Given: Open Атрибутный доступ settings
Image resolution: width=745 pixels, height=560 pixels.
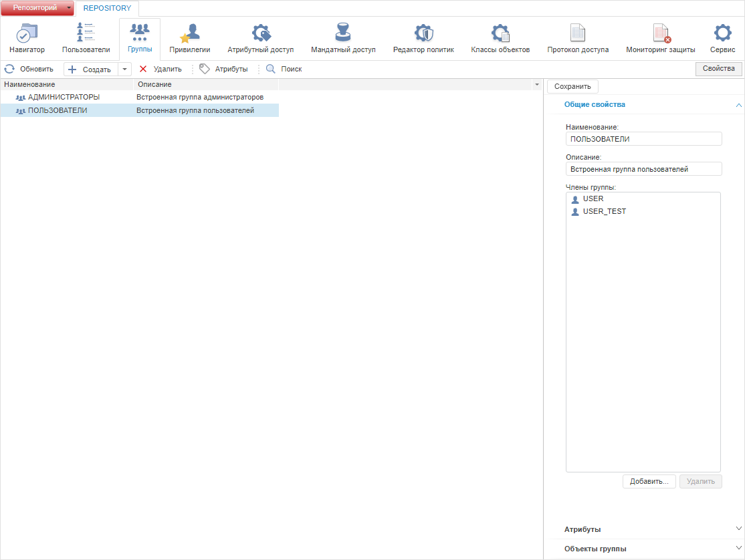Looking at the screenshot, I should coord(260,39).
